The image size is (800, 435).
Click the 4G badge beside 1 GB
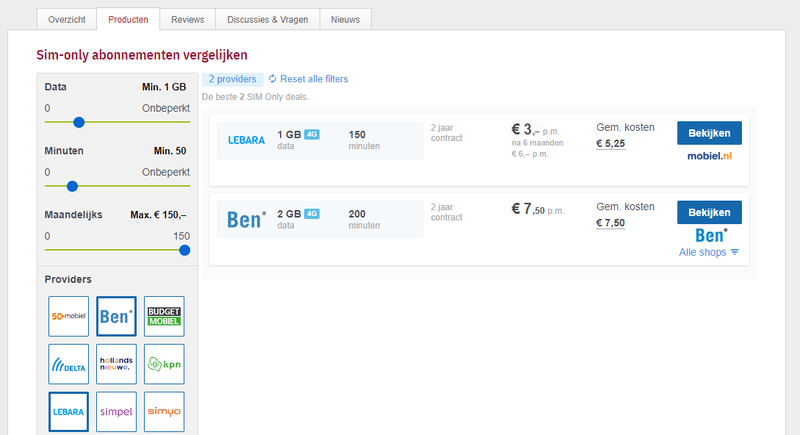(x=312, y=135)
